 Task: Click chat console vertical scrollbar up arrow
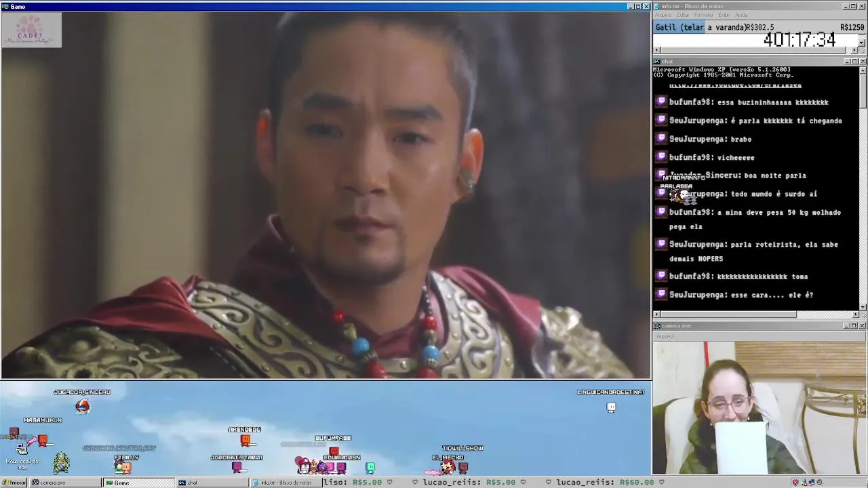(x=862, y=70)
